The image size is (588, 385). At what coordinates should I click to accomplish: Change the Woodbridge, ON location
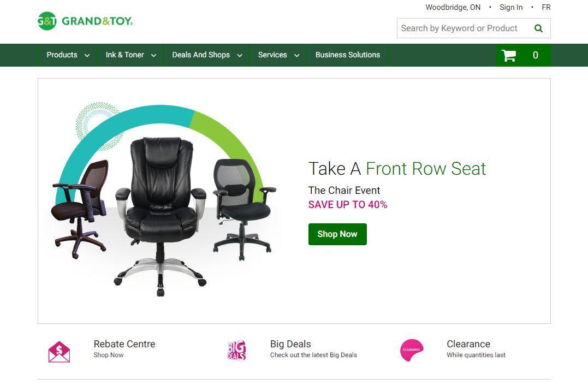tap(453, 7)
